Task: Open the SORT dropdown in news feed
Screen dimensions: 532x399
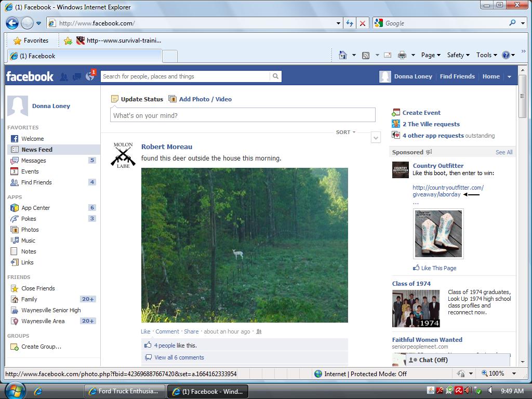Action: 345,132
